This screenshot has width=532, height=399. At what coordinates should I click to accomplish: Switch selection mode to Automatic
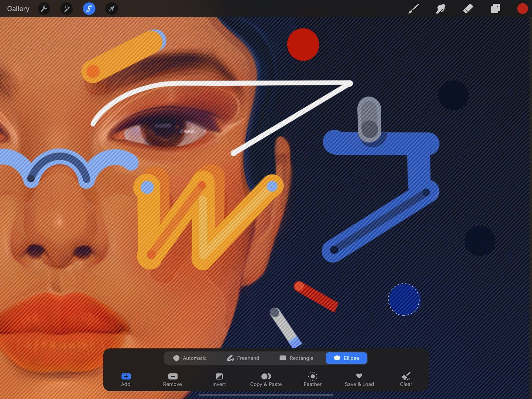(190, 358)
